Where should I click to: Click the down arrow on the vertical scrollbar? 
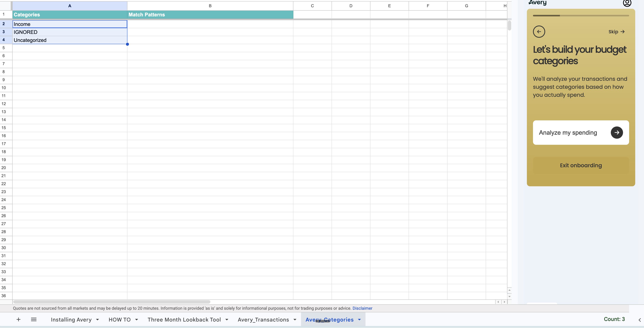[509, 297]
